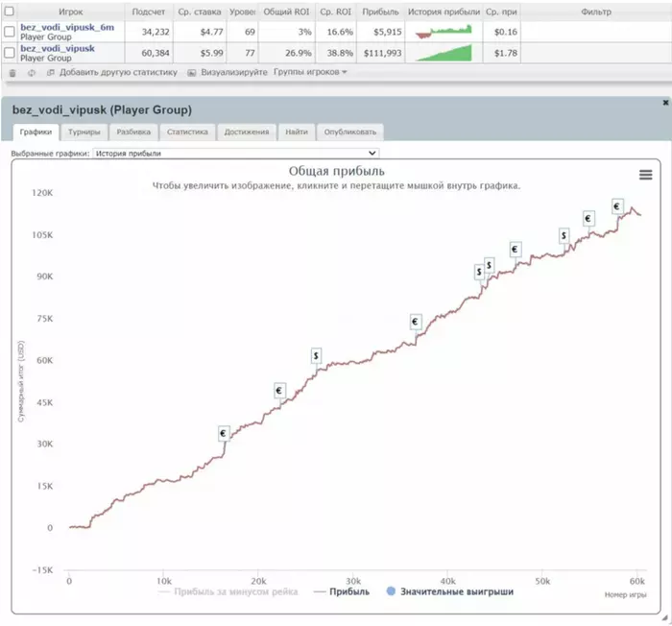Click the euro marker near game 47k

pos(516,249)
